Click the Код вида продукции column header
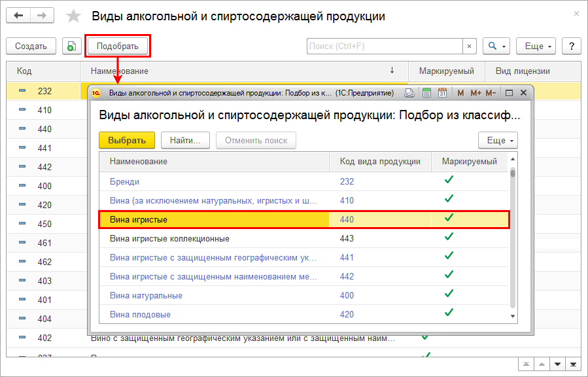 [x=380, y=161]
